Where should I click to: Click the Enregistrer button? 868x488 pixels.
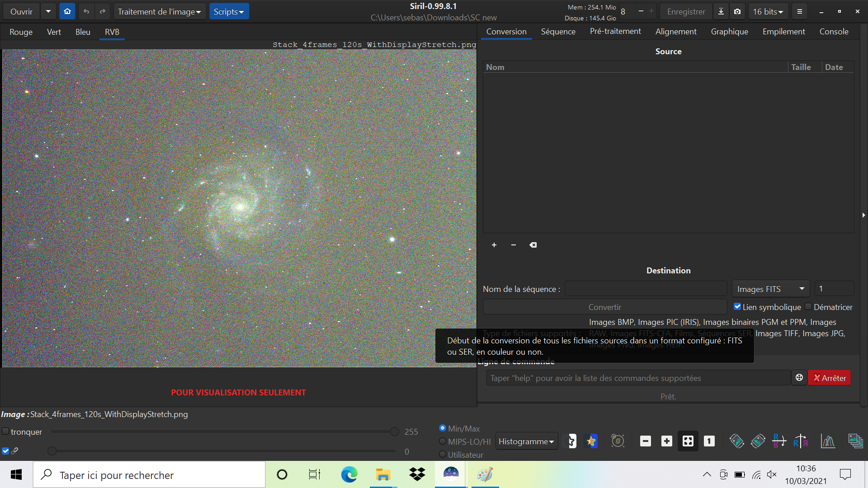(686, 11)
